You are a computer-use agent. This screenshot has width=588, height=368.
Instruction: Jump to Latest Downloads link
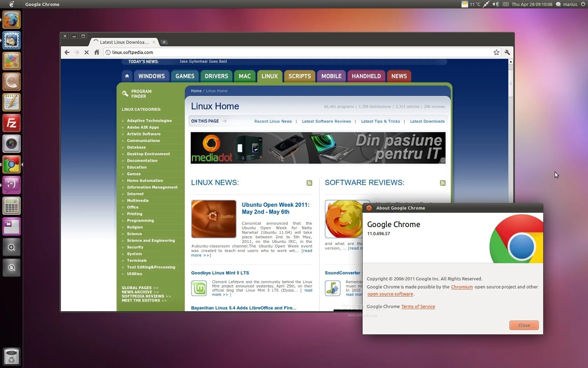pyautogui.click(x=427, y=121)
